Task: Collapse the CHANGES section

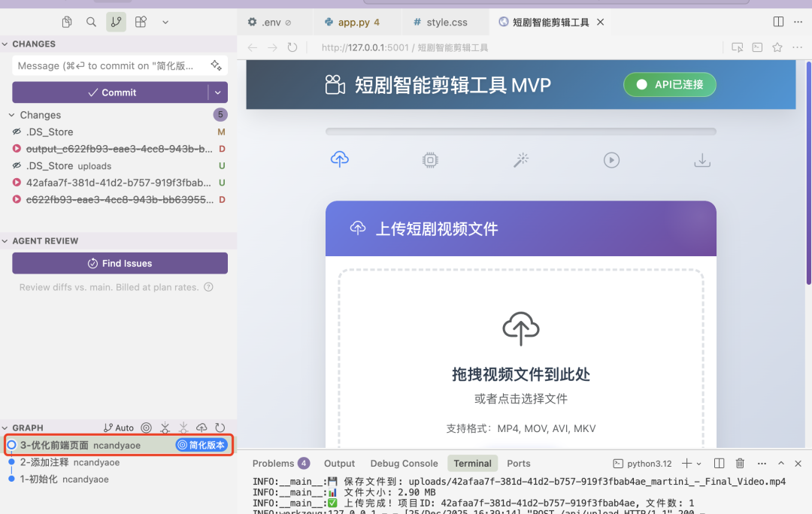Action: pos(5,44)
